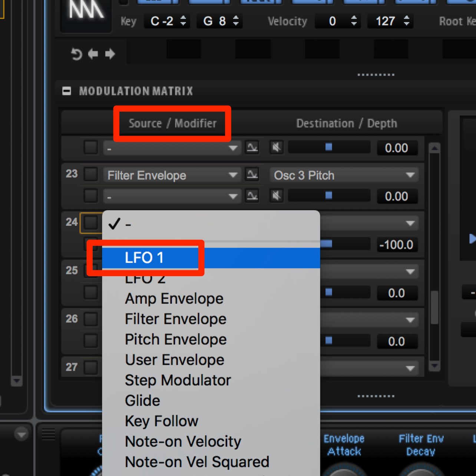The height and width of the screenshot is (476, 476).
Task: Select User Envelope menu entry
Action: (211, 360)
